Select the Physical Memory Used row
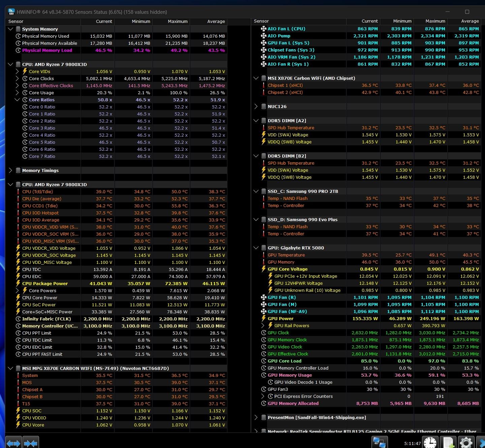Image resolution: width=485 pixels, height=448 pixels. (x=116, y=36)
